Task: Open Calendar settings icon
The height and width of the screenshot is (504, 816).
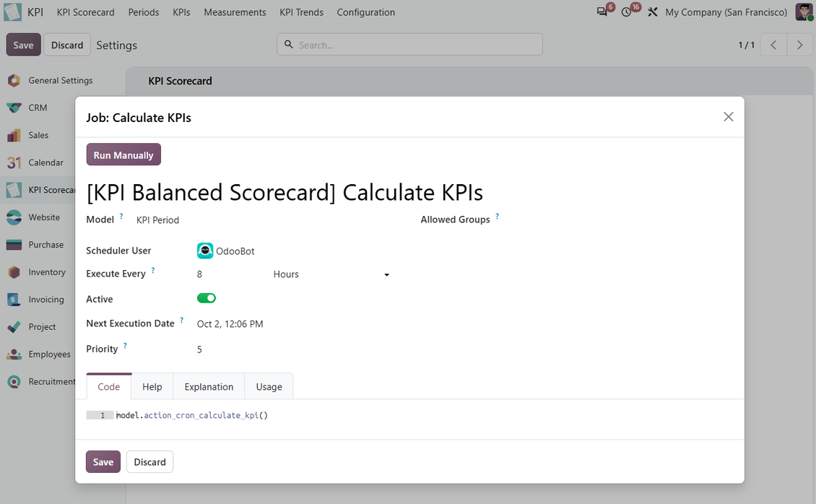Action: click(x=14, y=162)
